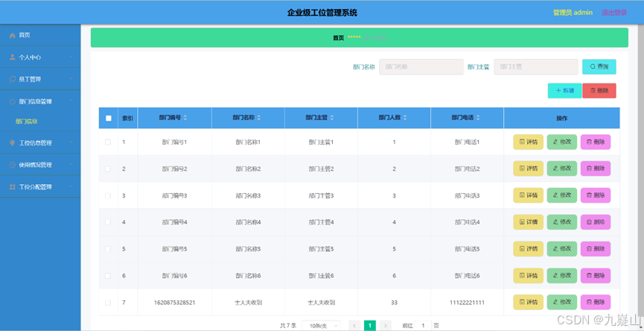Click the 修改 button for row 3
644x331 pixels.
pyautogui.click(x=562, y=195)
